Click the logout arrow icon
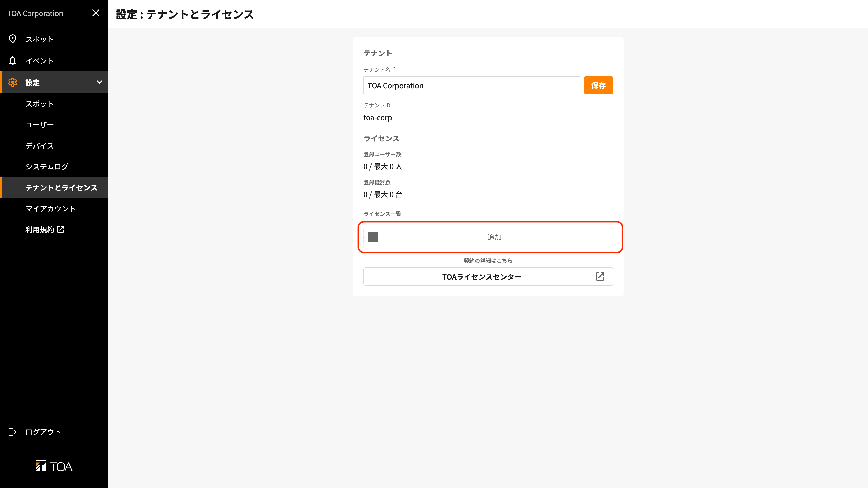 point(12,432)
